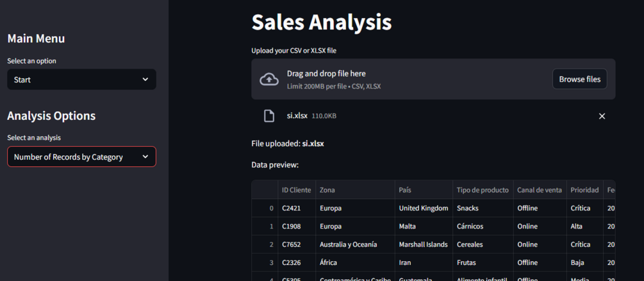Screen dimensions: 644x281
Task: Open the Main Menu Start dropdown
Action: pos(81,80)
